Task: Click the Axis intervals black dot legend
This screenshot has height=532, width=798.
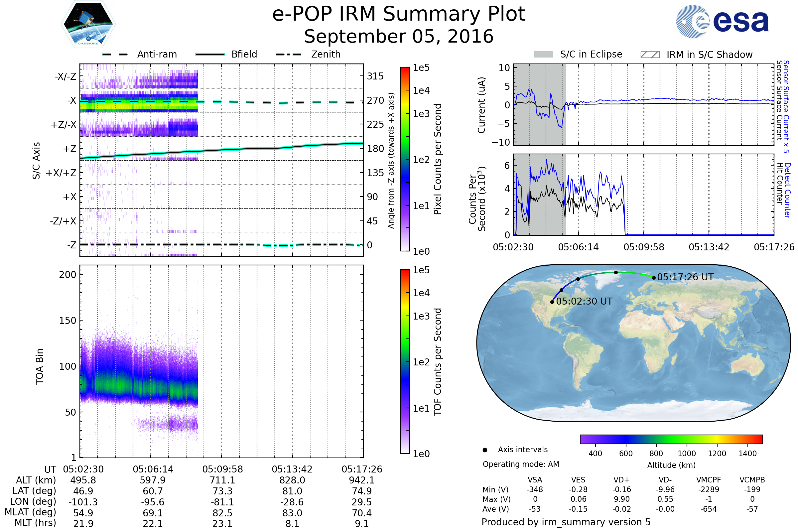Action: click(485, 450)
